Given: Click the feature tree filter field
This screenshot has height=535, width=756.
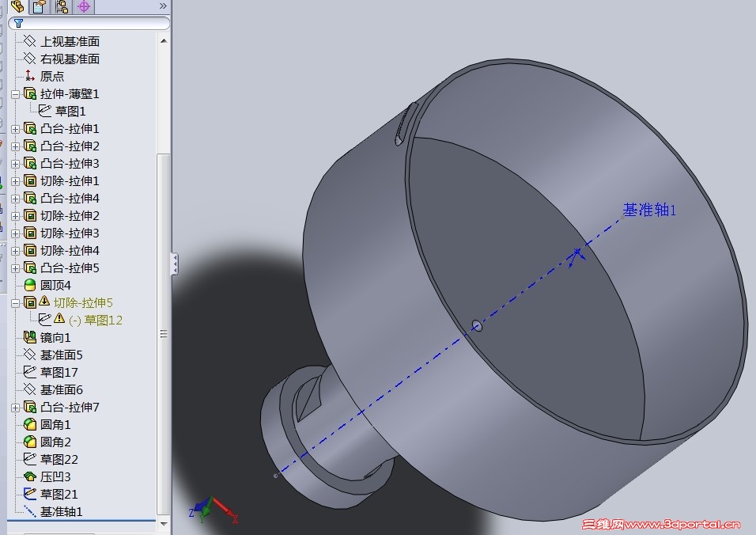Looking at the screenshot, I should 89,23.
